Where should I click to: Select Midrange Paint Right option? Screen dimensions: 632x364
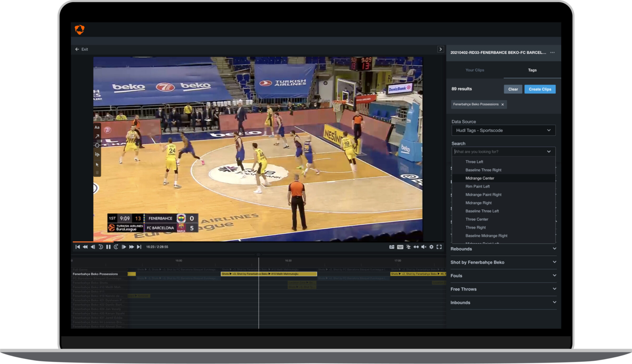[503, 195]
